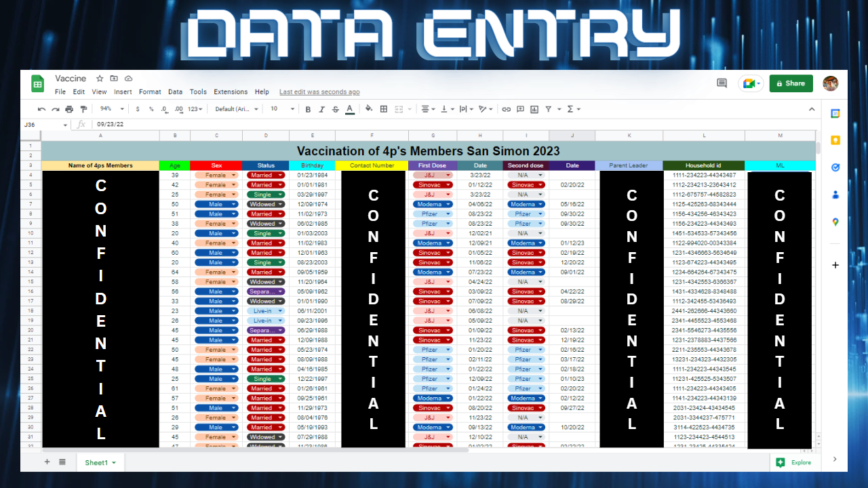Open the text color picker
The width and height of the screenshot is (868, 488).
point(350,109)
